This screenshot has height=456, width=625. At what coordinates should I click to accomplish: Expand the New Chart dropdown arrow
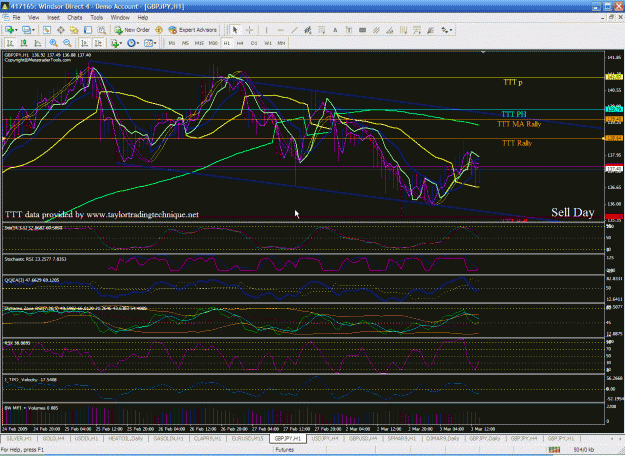16,30
